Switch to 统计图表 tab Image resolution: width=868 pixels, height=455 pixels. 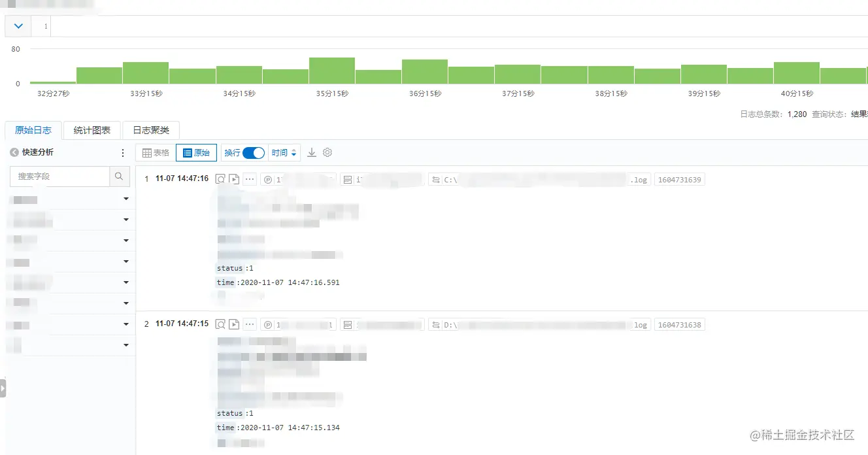(x=92, y=130)
